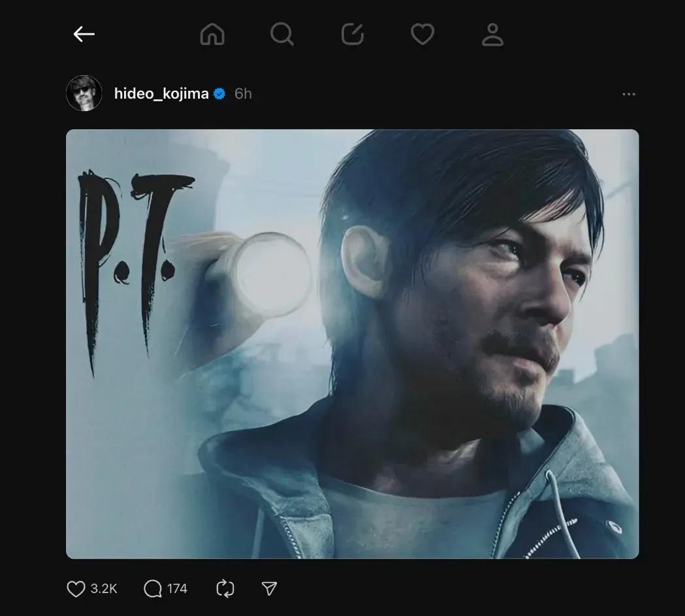This screenshot has height=616, width=685.
Task: Like the post with the heart icon
Action: pyautogui.click(x=76, y=589)
